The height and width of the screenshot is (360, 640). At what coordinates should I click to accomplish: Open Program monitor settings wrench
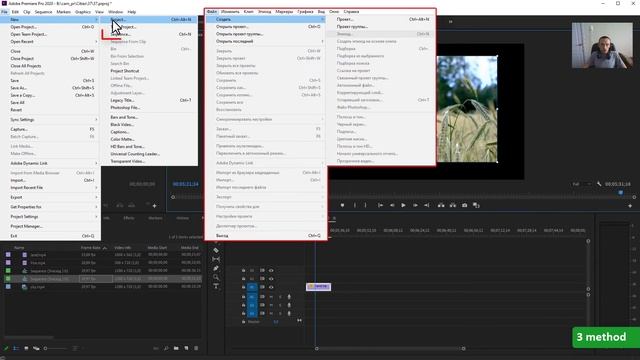click(x=599, y=184)
